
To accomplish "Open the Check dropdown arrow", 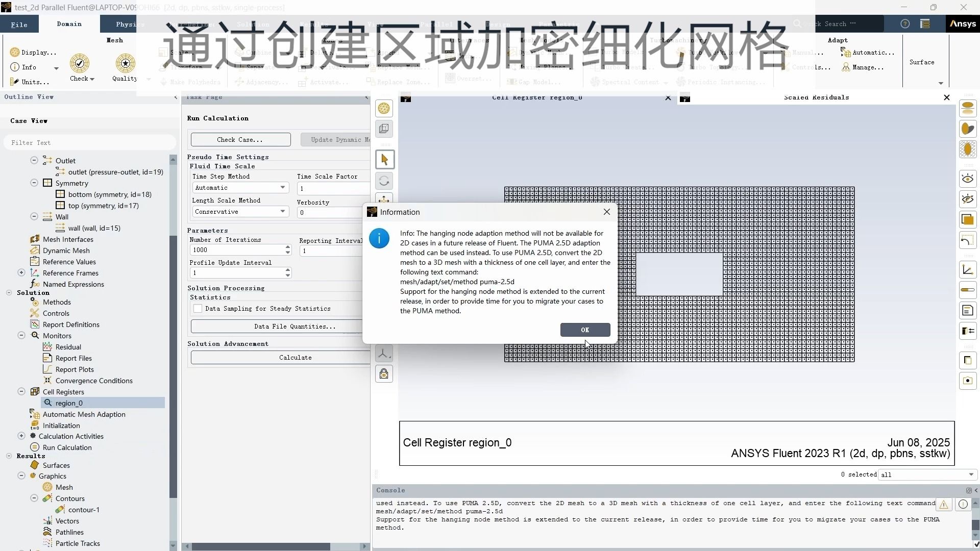I will (x=92, y=79).
